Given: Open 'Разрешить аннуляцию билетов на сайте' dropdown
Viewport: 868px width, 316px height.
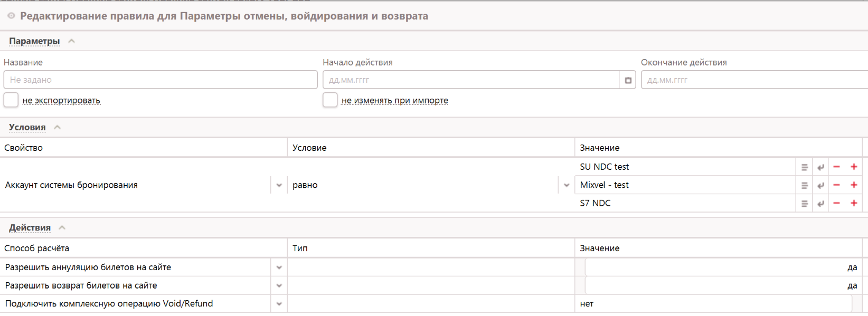Looking at the screenshot, I should [x=279, y=267].
